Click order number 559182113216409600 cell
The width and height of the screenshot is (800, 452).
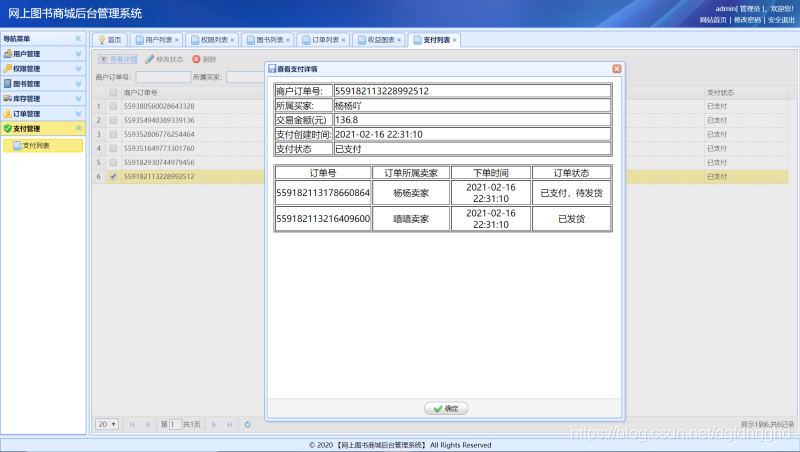(x=323, y=218)
